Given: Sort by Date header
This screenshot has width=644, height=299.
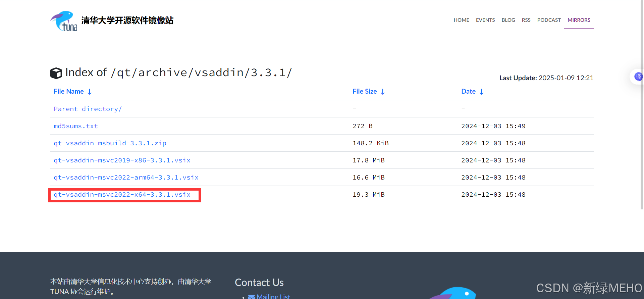Looking at the screenshot, I should tap(468, 91).
